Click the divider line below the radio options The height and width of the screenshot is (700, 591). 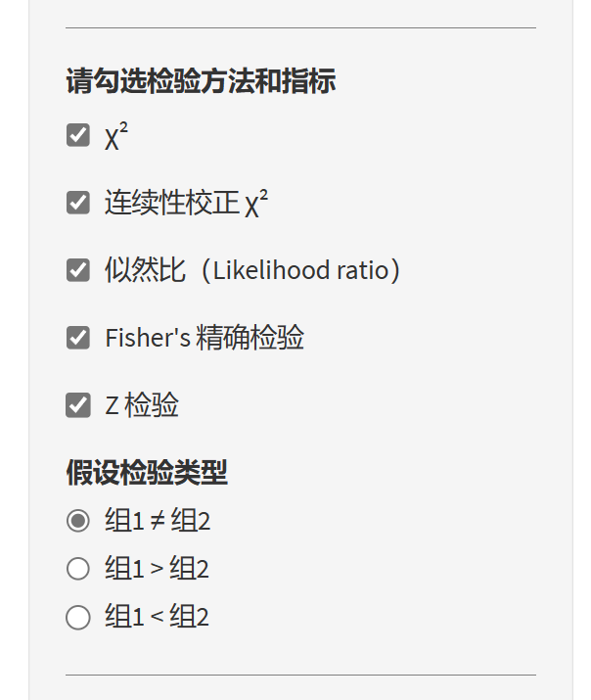coord(300,675)
